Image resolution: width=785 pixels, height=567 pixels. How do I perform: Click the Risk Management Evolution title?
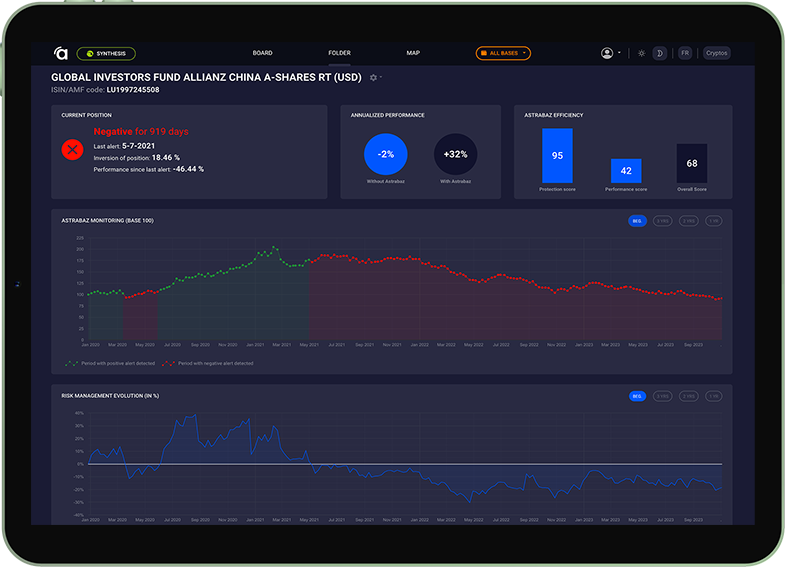pos(110,396)
